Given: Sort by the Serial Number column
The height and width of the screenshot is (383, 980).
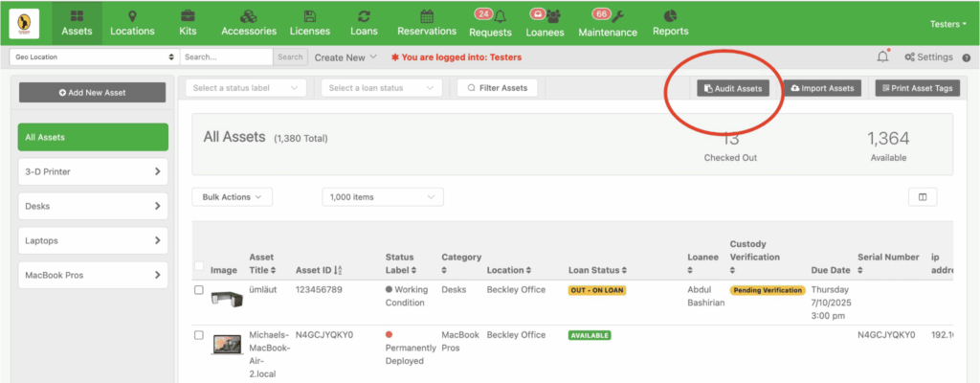Looking at the screenshot, I should pyautogui.click(x=888, y=263).
